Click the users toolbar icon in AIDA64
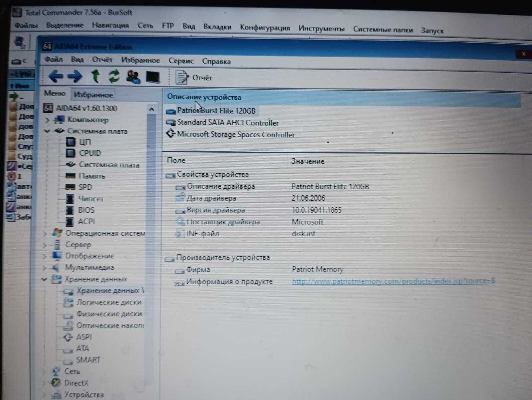532x400 pixels. (x=133, y=77)
